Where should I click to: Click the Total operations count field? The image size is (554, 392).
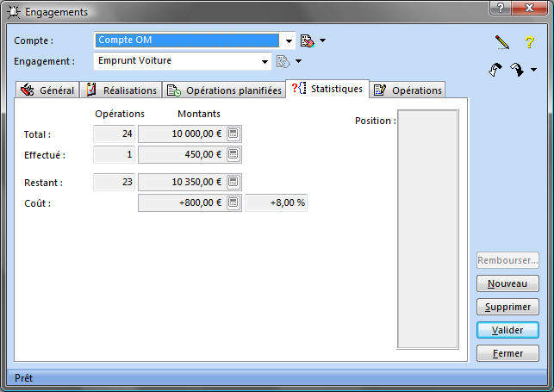point(114,134)
